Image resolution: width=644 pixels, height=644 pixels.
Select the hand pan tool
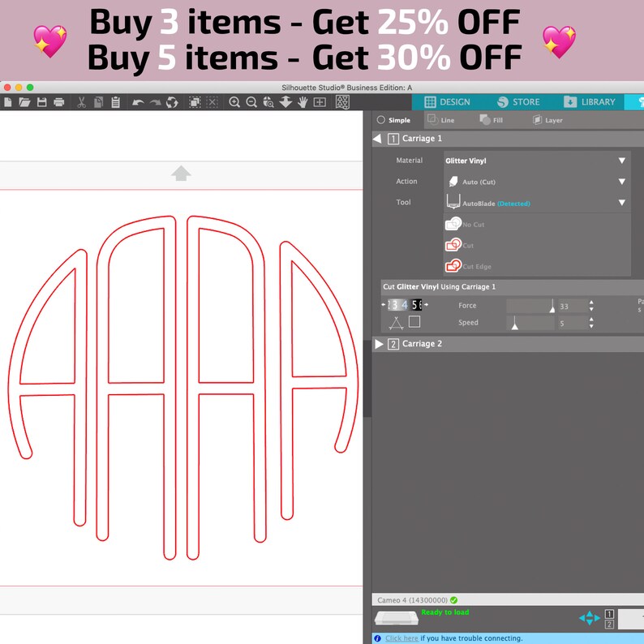[x=303, y=102]
